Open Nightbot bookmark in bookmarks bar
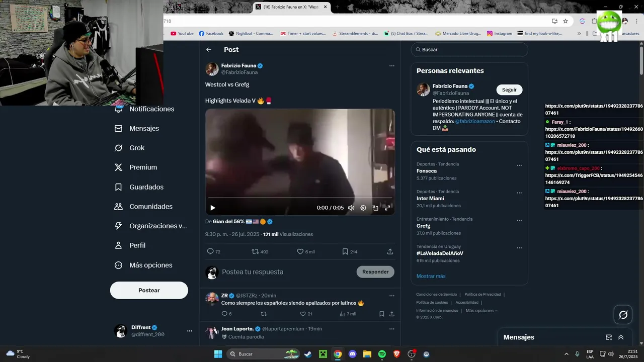The height and width of the screenshot is (362, 644). coord(251,34)
